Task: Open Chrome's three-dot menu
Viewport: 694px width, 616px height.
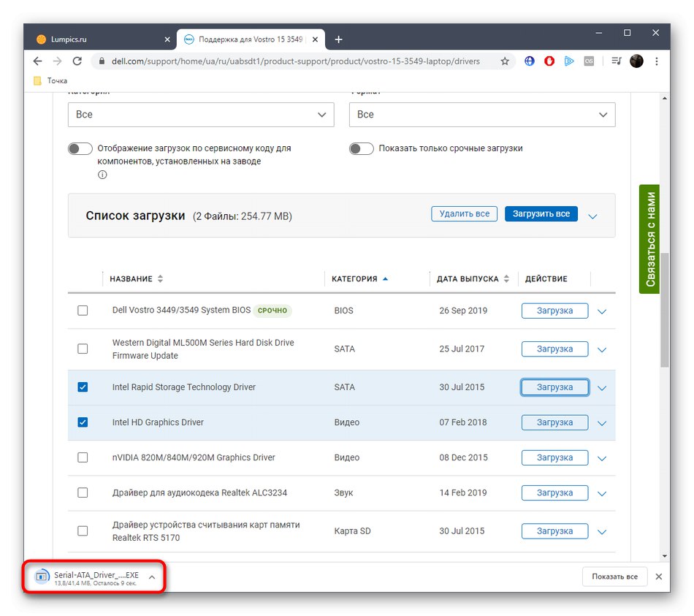Action: 657,61
